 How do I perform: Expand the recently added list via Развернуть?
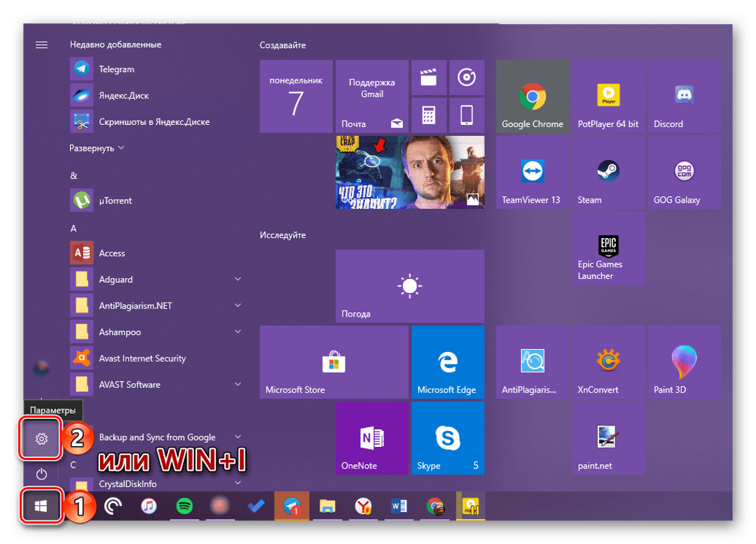96,148
